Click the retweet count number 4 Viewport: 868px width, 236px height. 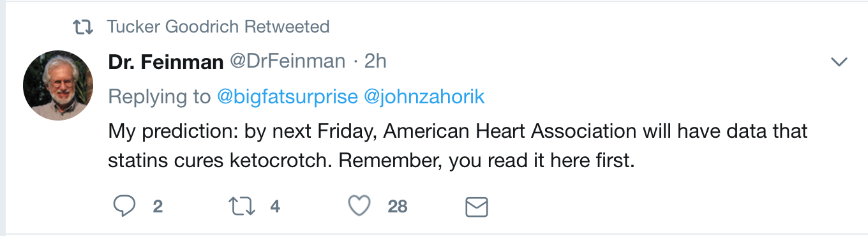(274, 206)
